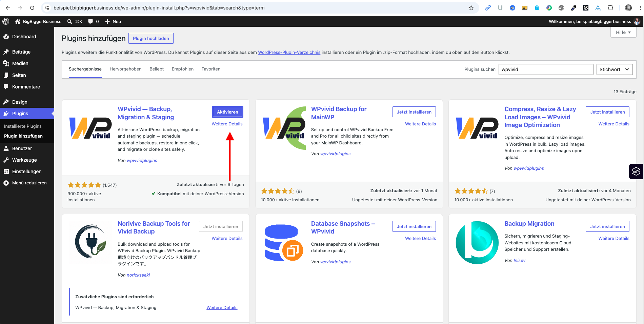
Task: Open the WordPress-Plugin-Verzeichnis link
Action: tap(289, 52)
